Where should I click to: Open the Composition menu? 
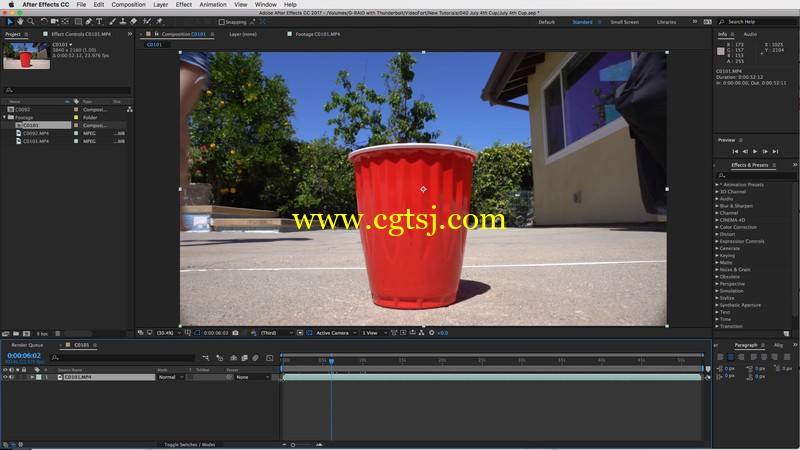coord(129,5)
